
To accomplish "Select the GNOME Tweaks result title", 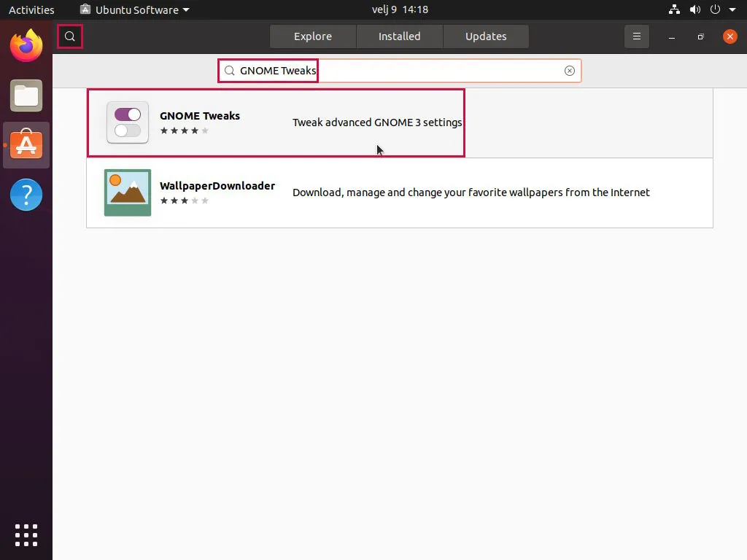I will tap(200, 116).
